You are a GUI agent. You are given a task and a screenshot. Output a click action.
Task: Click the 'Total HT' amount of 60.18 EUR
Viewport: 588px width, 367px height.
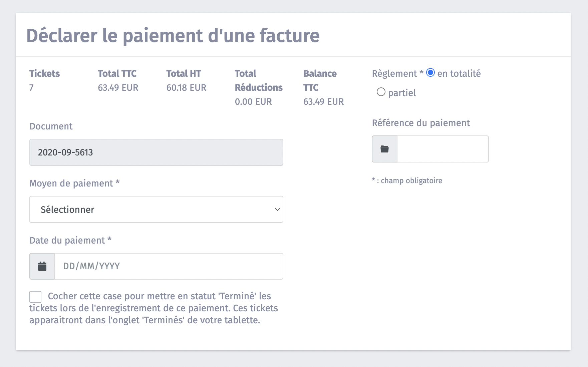186,88
